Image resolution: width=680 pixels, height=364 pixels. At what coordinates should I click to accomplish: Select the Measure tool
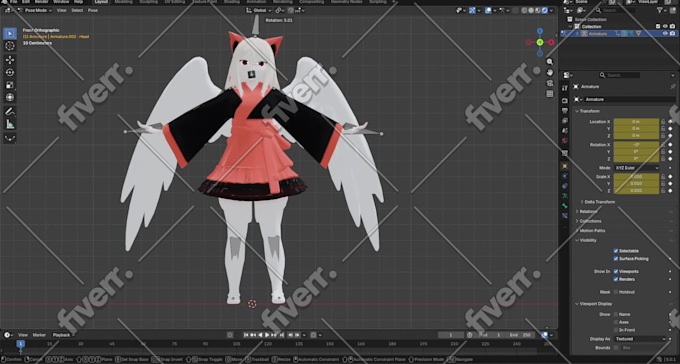[x=10, y=124]
